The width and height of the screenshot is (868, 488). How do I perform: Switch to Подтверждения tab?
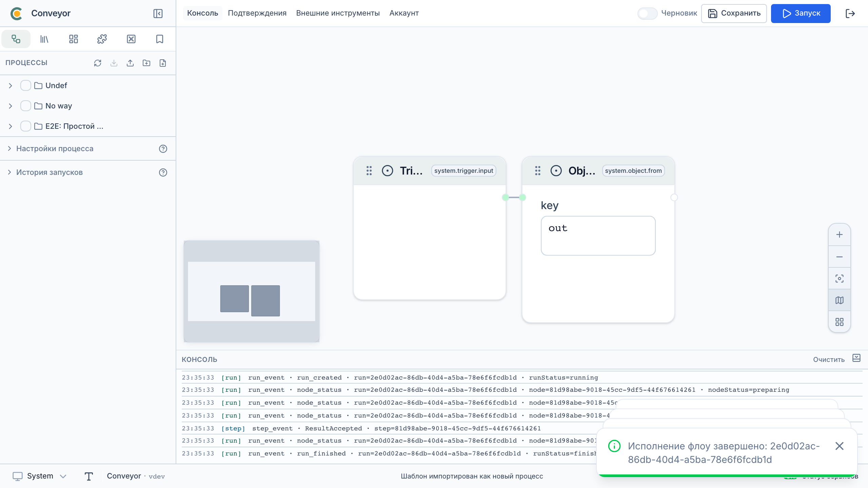pos(257,13)
